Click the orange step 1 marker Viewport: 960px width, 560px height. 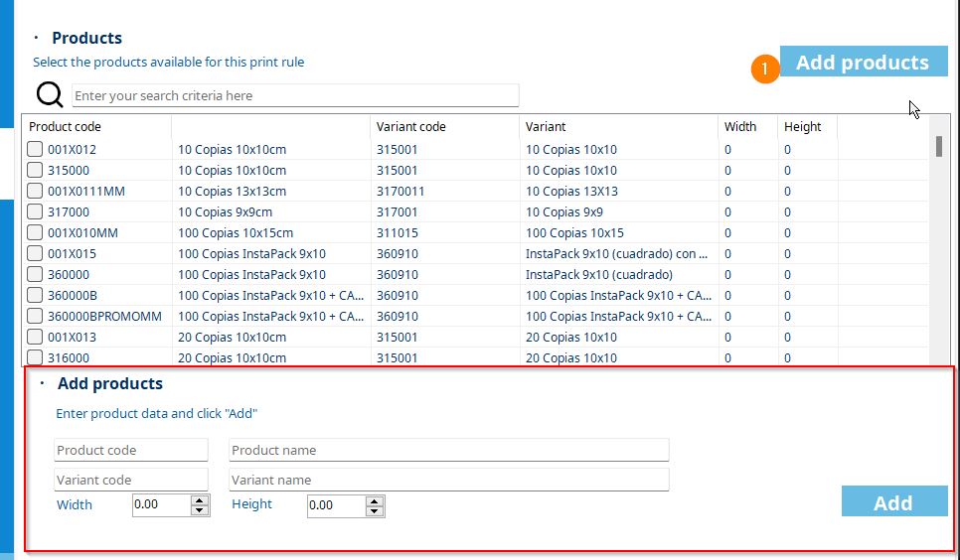[x=765, y=70]
